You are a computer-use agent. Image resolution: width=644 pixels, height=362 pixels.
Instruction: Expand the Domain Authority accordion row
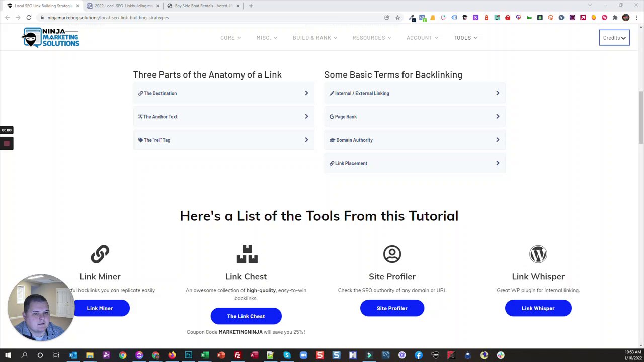[415, 140]
